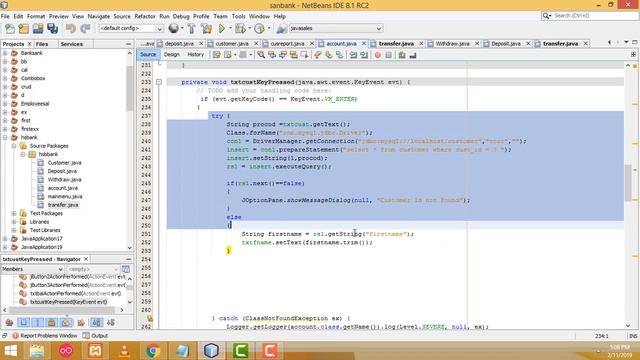The height and width of the screenshot is (360, 640).
Task: Open the default config dropdown
Action: coord(131,28)
